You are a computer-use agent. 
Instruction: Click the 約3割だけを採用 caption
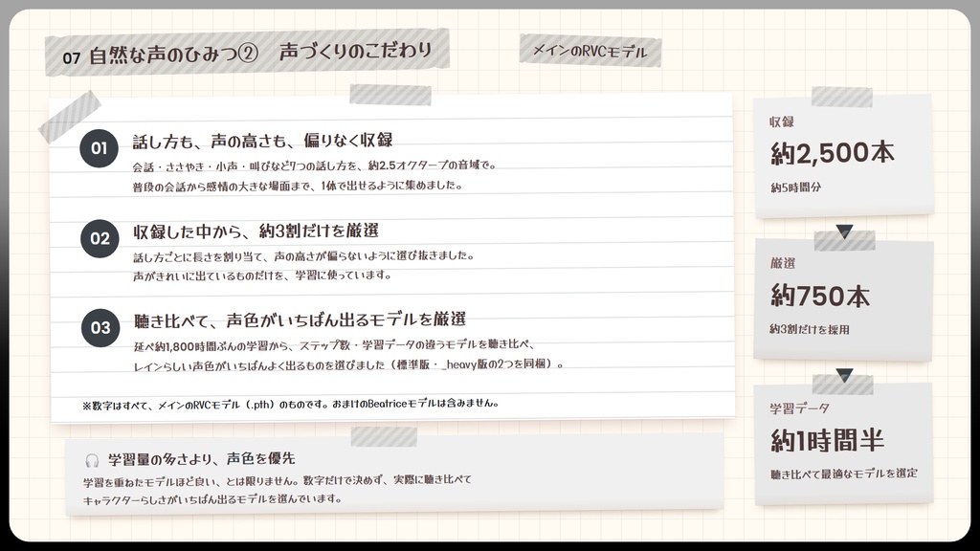810,329
